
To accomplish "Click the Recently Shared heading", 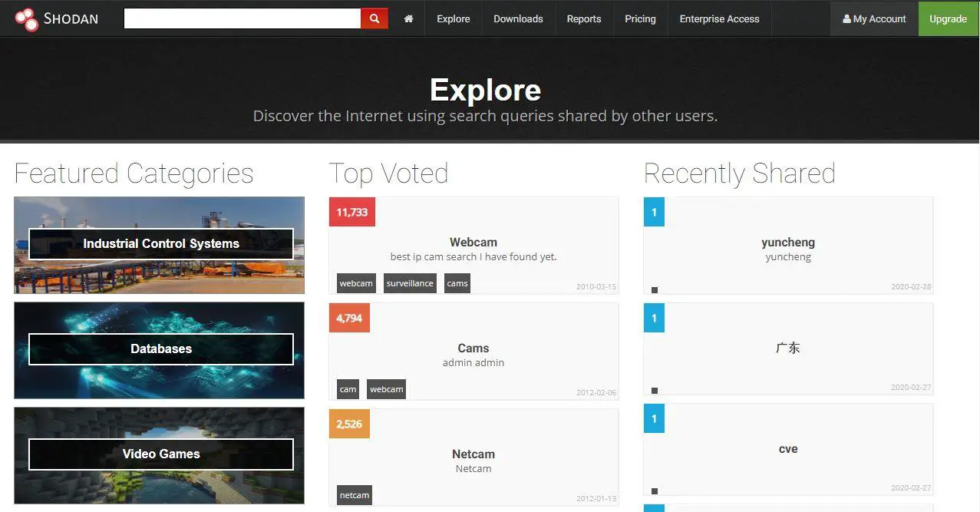I will coord(739,173).
